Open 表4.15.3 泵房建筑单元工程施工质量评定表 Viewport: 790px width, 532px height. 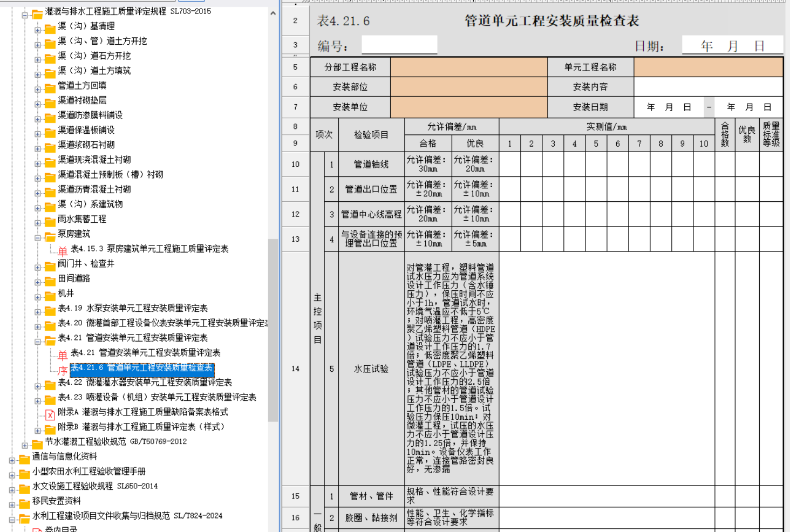pos(149,249)
